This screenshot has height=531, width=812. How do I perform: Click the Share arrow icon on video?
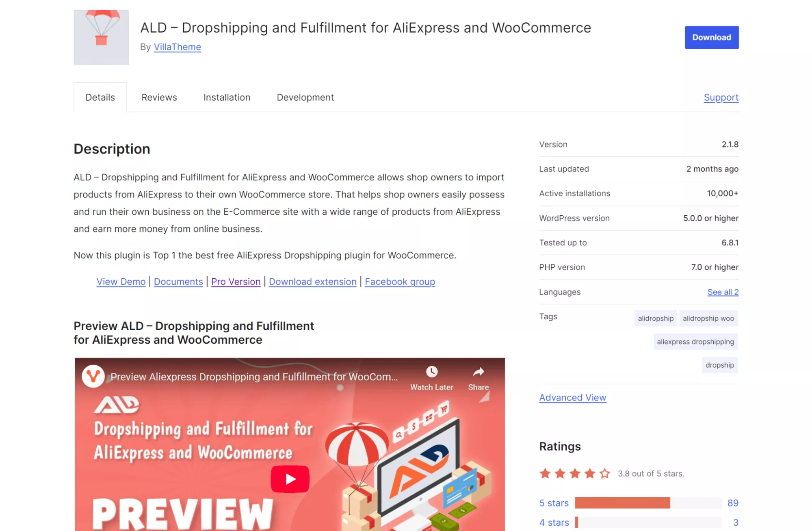[x=479, y=372]
